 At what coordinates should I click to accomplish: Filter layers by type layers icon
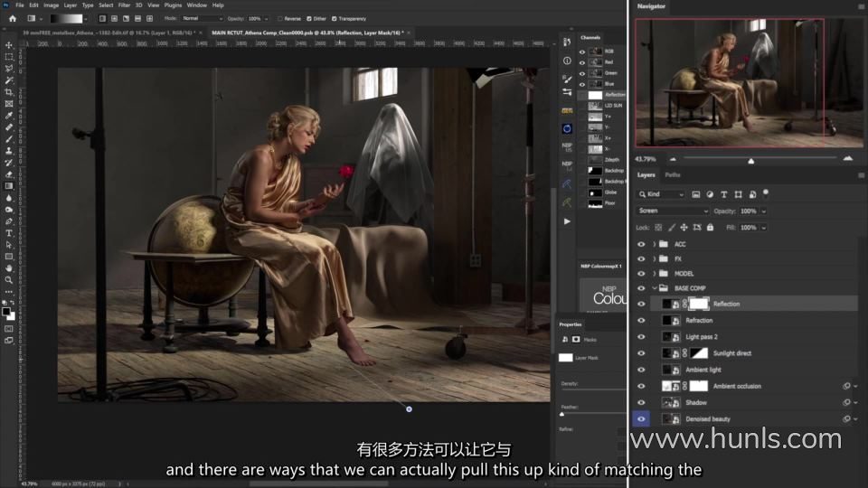724,194
